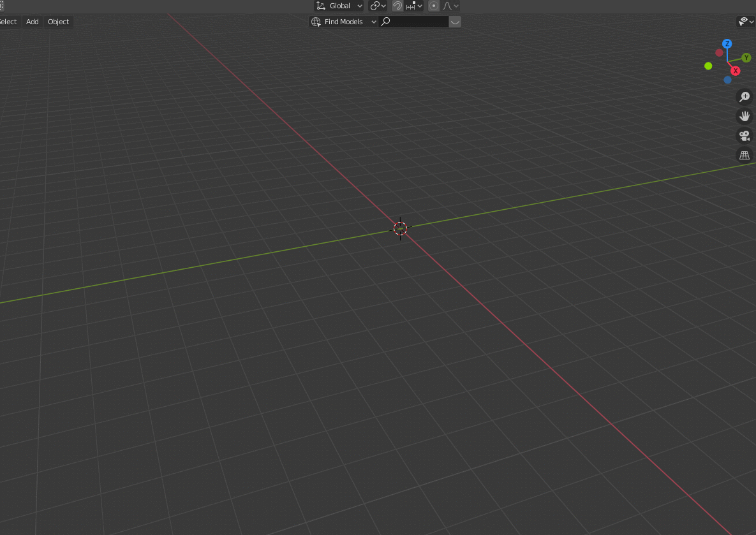
Task: Click the Y axis on navigation gizmo
Action: click(746, 58)
